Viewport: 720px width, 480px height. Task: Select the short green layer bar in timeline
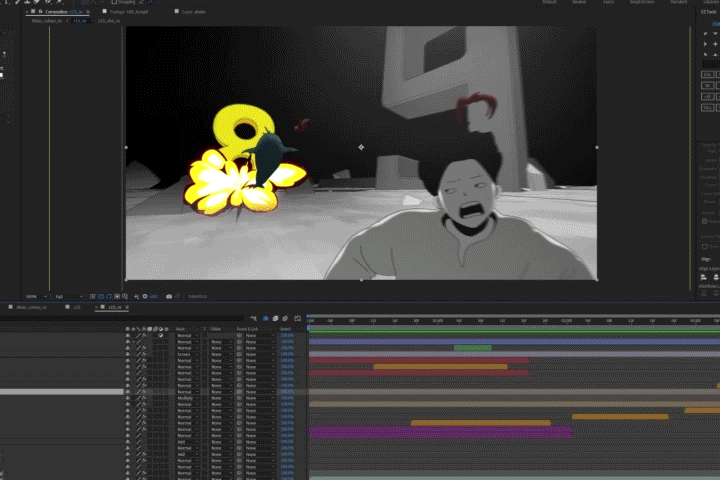point(472,348)
